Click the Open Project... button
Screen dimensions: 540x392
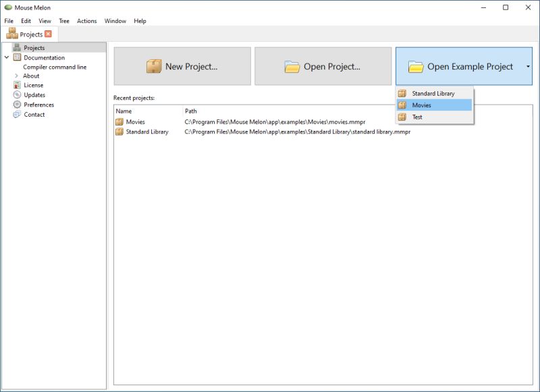pos(323,66)
